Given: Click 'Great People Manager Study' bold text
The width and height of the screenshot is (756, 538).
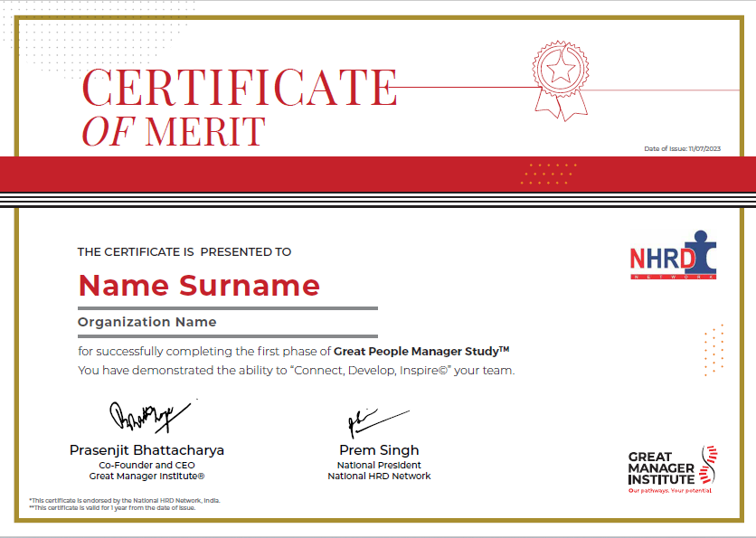Looking at the screenshot, I should (421, 351).
